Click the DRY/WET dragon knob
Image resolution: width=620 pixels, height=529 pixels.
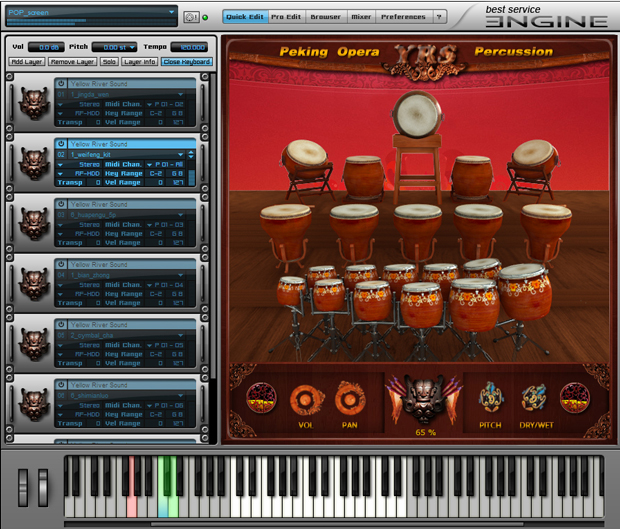(x=533, y=398)
